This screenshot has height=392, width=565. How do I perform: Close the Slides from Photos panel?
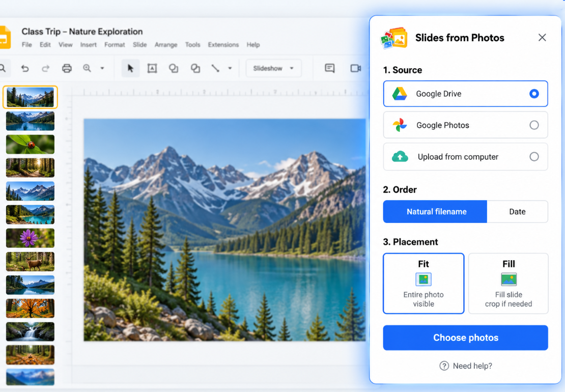[x=542, y=38]
